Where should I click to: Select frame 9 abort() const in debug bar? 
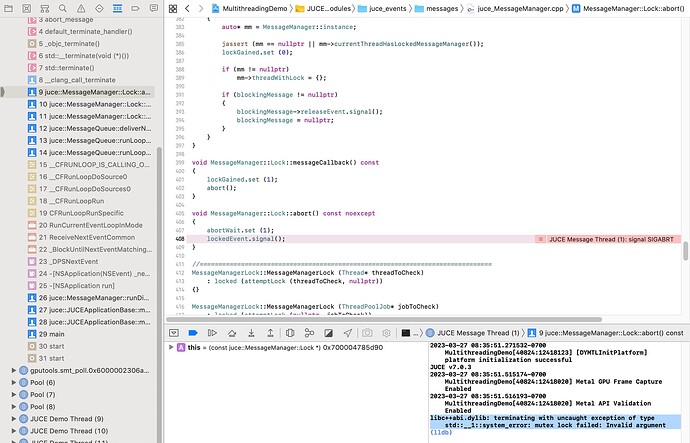pyautogui.click(x=606, y=333)
